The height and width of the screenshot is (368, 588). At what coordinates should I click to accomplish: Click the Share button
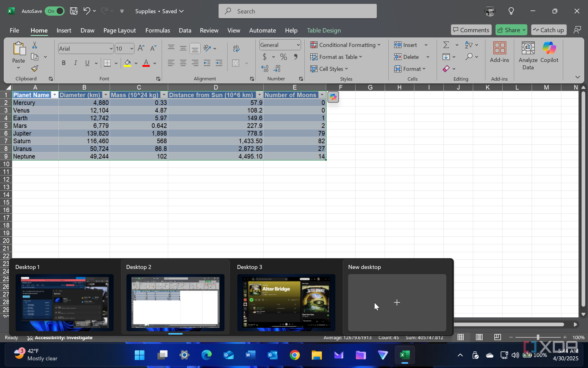(511, 30)
